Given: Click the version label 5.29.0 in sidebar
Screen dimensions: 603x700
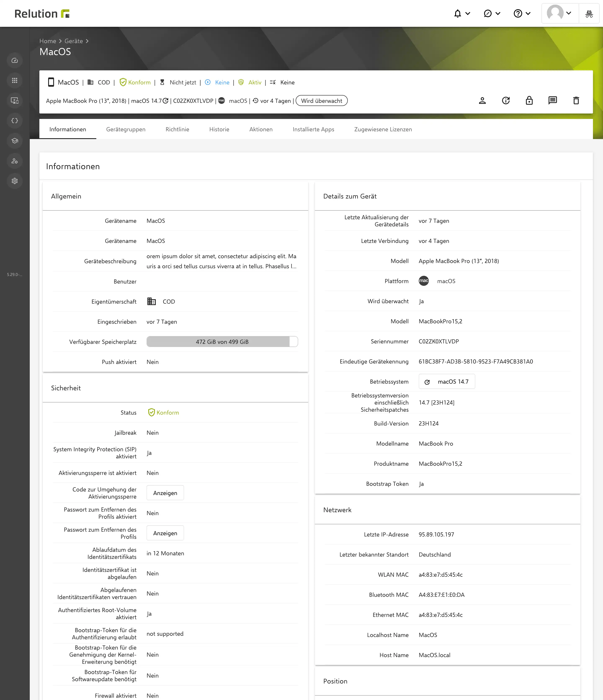Looking at the screenshot, I should tap(14, 274).
